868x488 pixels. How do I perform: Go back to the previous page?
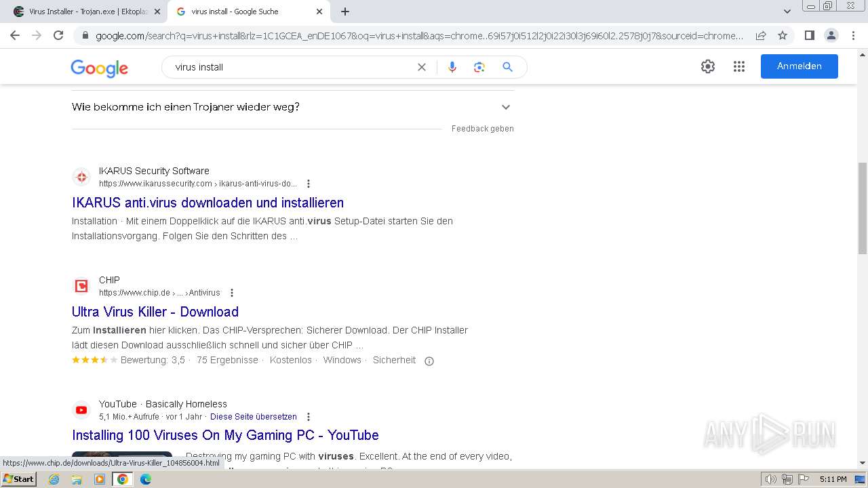(x=15, y=35)
